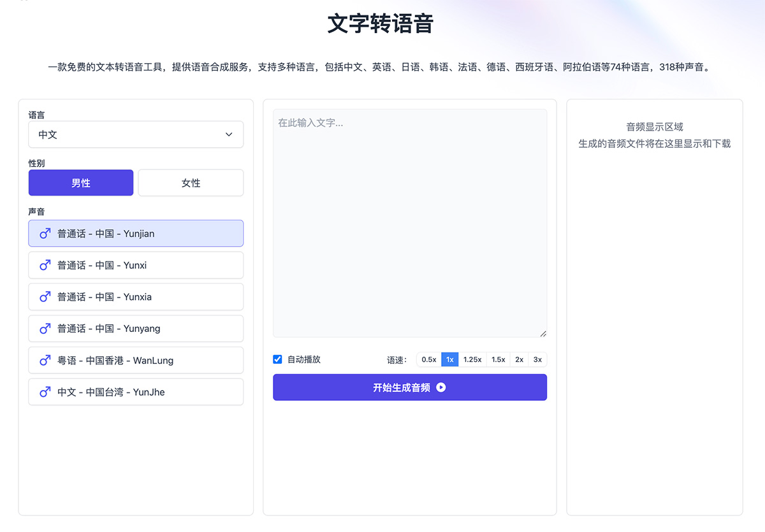Choose voice 普通话 - 中国 - Yunyang

pyautogui.click(x=136, y=329)
